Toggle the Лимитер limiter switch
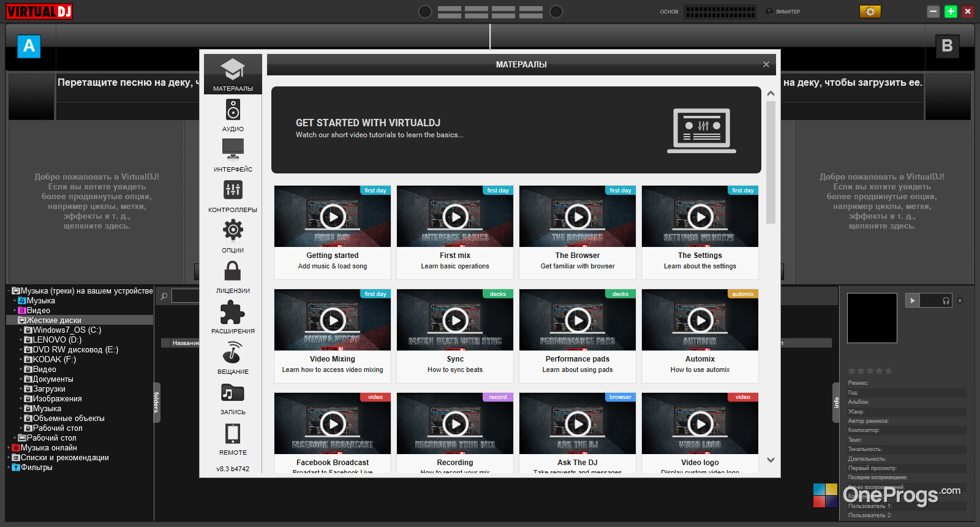Viewport: 980px width, 527px height. 769,12
